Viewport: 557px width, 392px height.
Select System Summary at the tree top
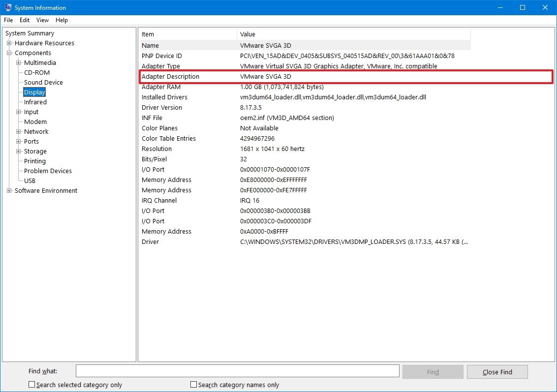30,33
